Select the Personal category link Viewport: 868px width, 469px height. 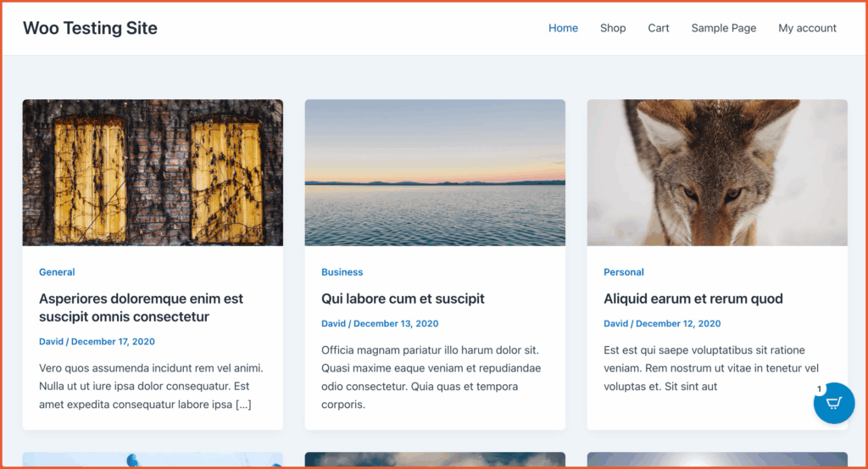[x=623, y=272]
